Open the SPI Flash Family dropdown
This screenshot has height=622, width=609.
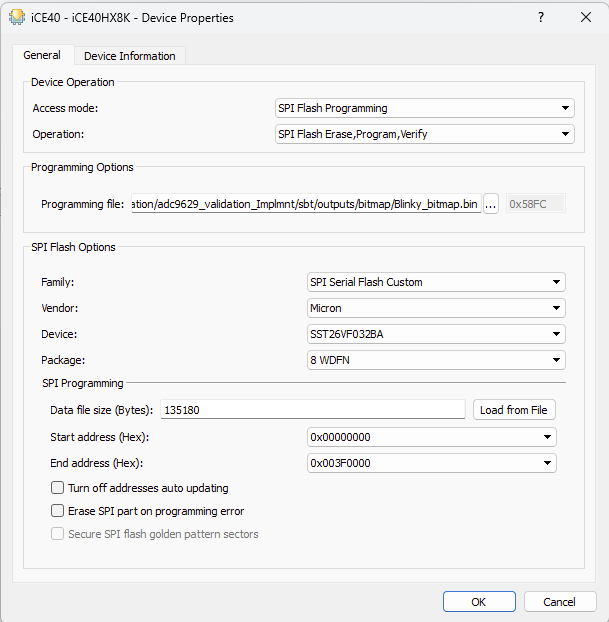point(436,282)
